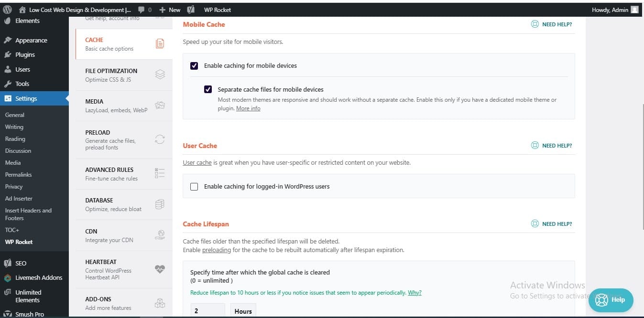This screenshot has height=318, width=644.
Task: Open TOC+ settings submenu
Action: pyautogui.click(x=12, y=230)
